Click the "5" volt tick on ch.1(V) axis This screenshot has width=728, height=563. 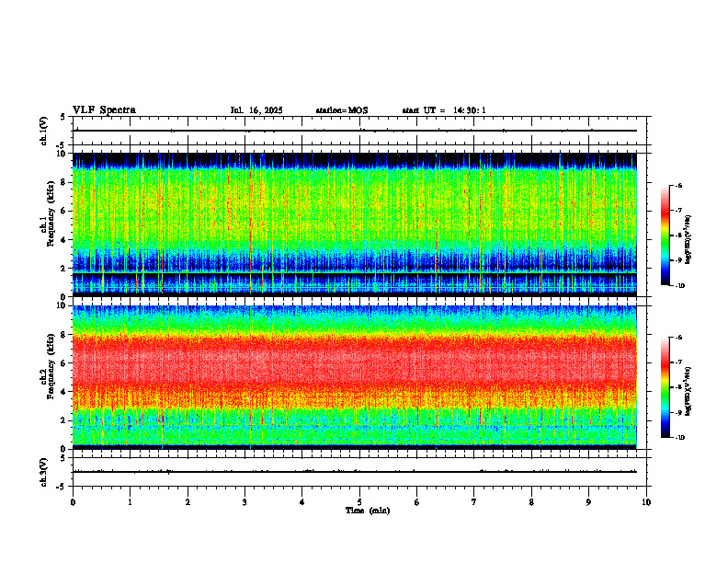click(x=63, y=117)
